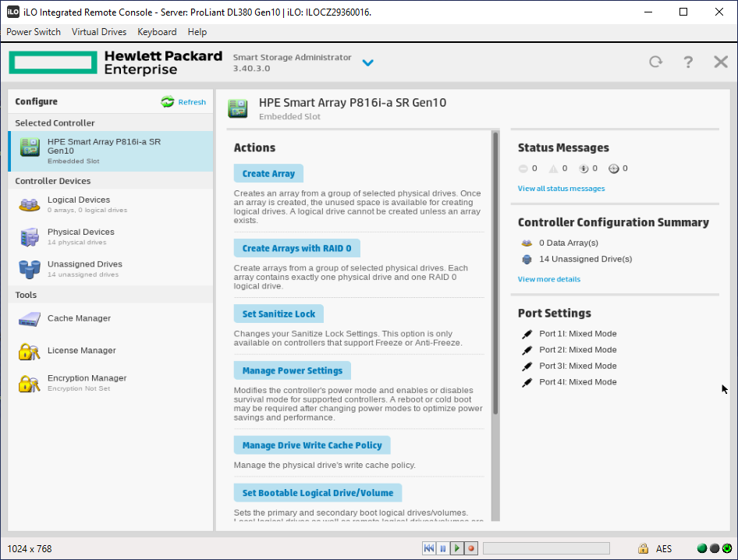Screen dimensions: 738x560
Task: Click the informational status message icon
Action: tap(584, 168)
